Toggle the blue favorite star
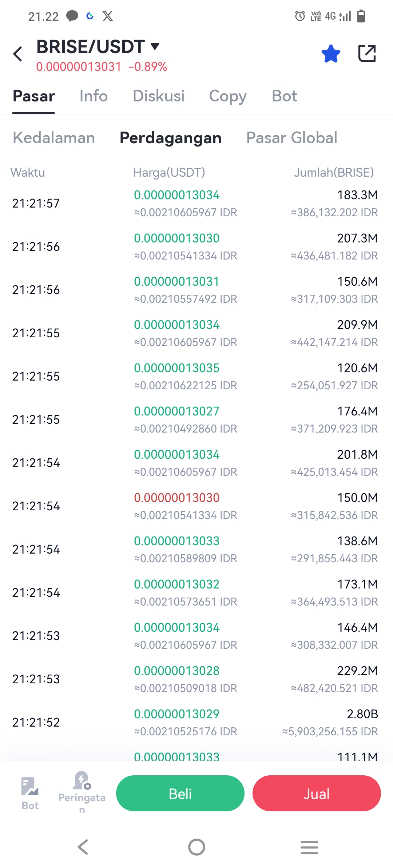 point(331,54)
